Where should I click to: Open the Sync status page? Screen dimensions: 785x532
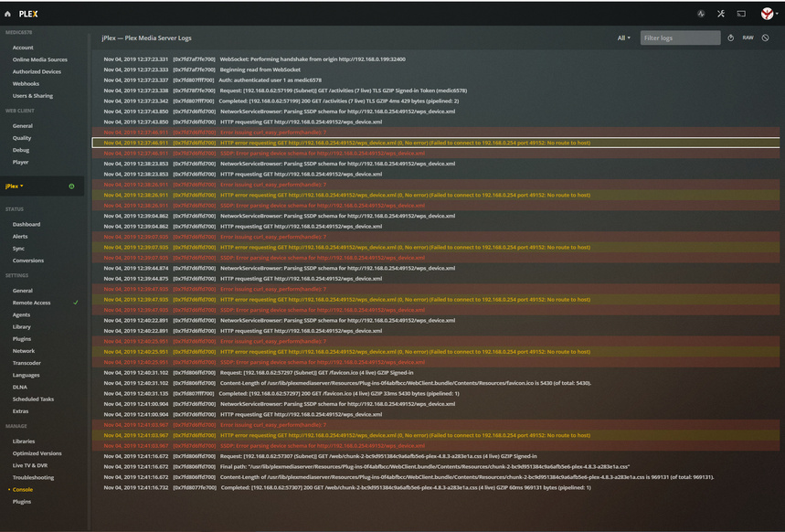coord(18,249)
